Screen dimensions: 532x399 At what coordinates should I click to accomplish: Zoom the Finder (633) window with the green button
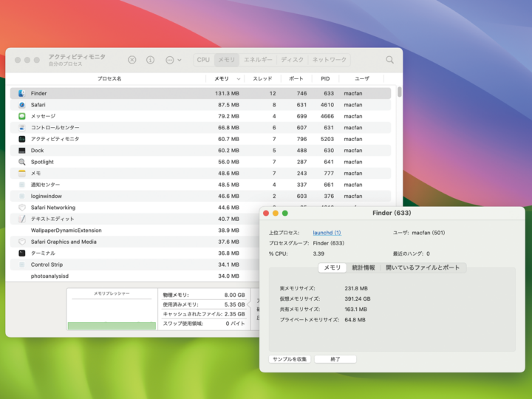(x=285, y=213)
